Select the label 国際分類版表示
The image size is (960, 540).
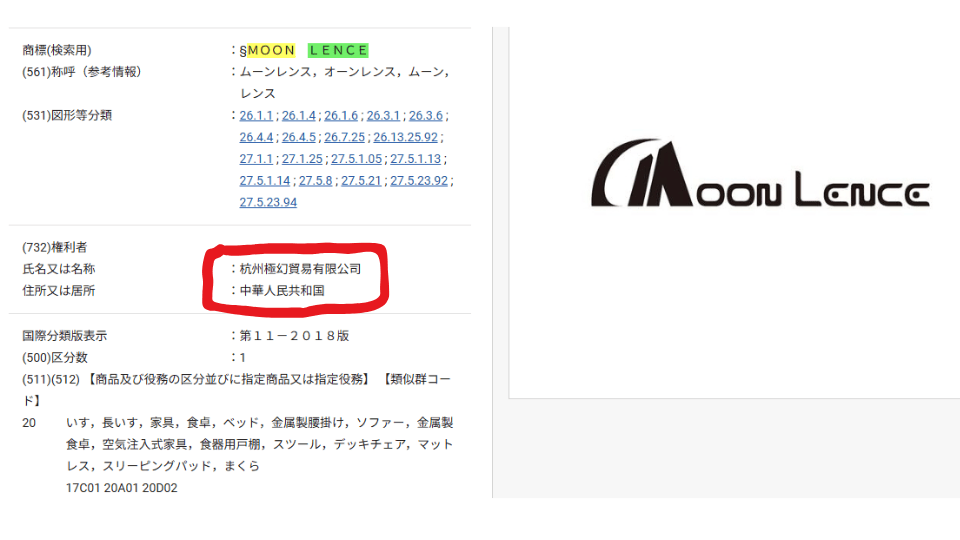(64, 336)
